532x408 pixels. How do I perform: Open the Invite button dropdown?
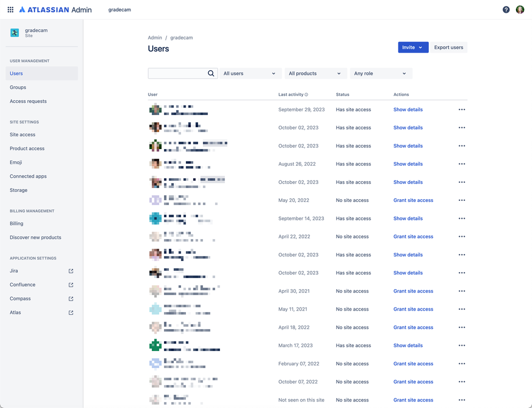coord(413,47)
